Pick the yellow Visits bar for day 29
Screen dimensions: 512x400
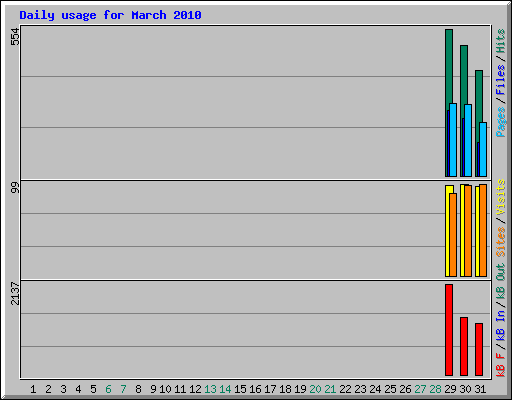pyautogui.click(x=448, y=231)
